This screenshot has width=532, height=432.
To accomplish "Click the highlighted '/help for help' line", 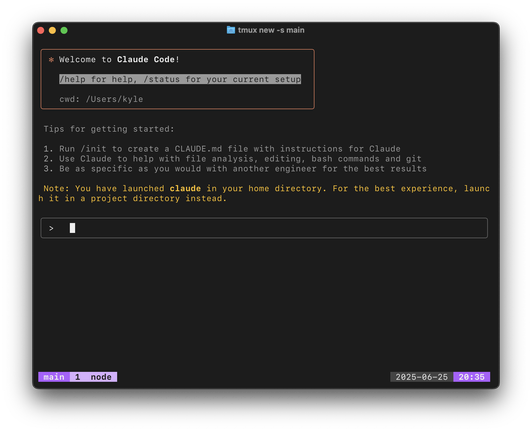I will pos(180,79).
